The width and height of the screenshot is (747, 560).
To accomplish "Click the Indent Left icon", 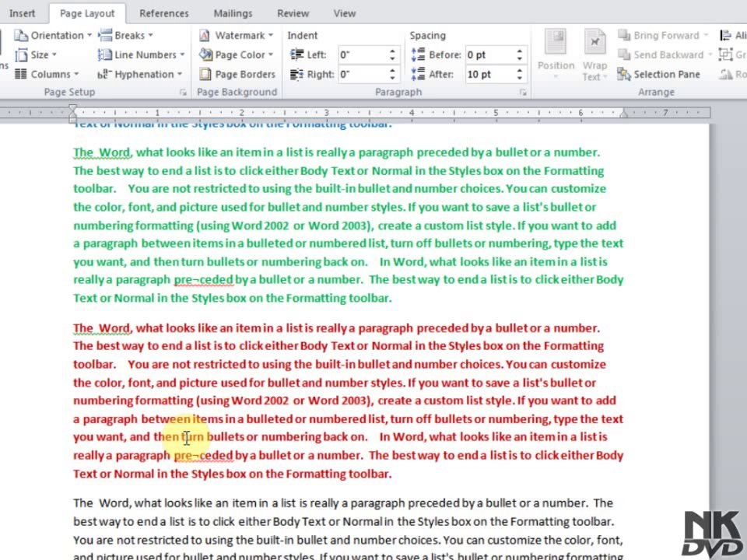I will (x=296, y=54).
